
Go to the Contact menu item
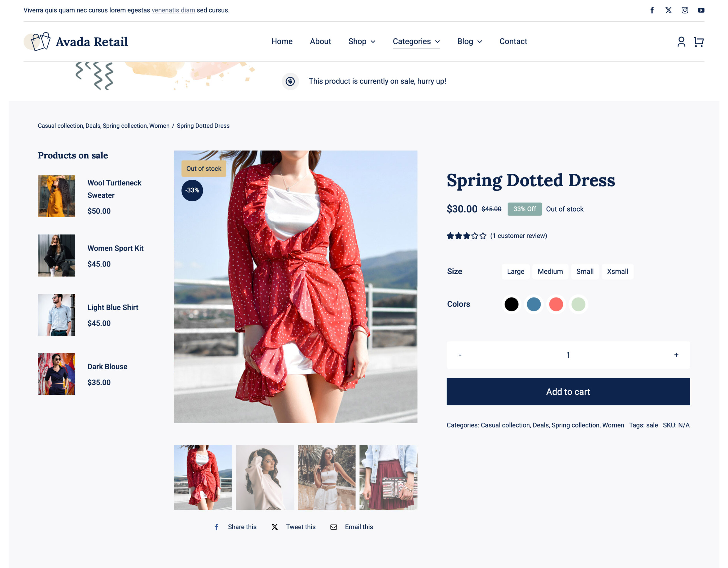tap(513, 41)
